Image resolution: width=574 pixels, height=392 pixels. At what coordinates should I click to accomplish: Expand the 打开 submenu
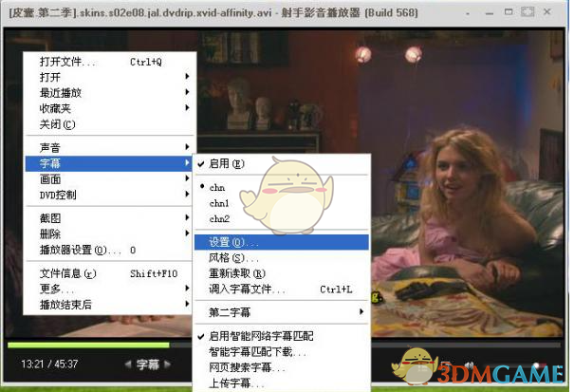pyautogui.click(x=109, y=77)
